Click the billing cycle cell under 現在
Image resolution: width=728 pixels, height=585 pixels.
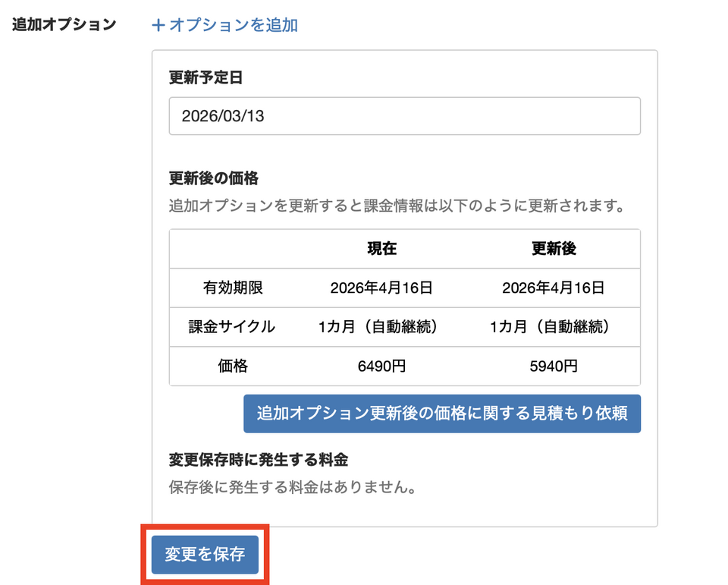pos(381,327)
